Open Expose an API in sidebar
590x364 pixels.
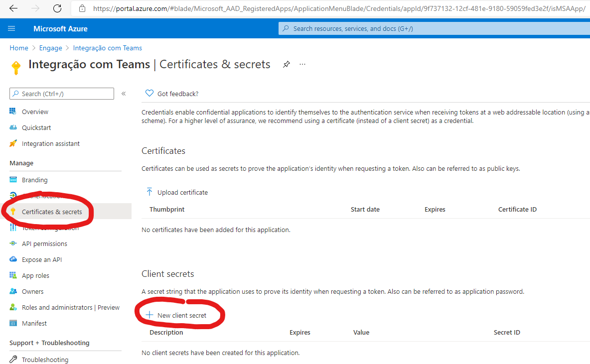click(42, 259)
